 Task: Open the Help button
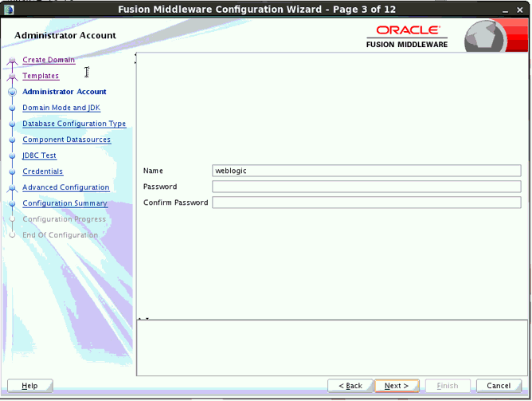pos(29,386)
